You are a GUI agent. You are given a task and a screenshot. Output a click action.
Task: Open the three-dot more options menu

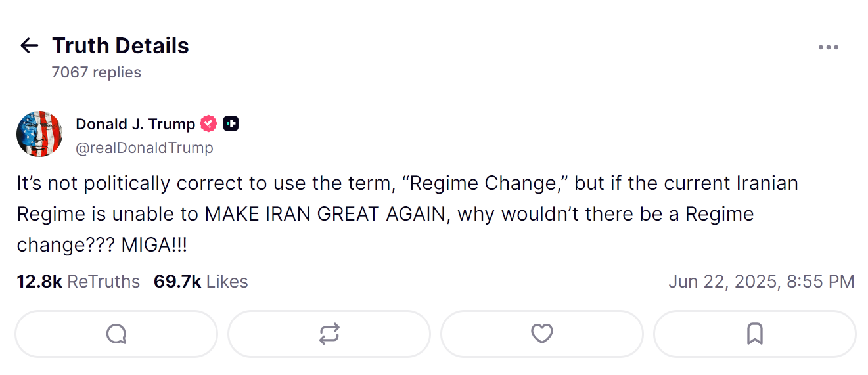(x=828, y=47)
